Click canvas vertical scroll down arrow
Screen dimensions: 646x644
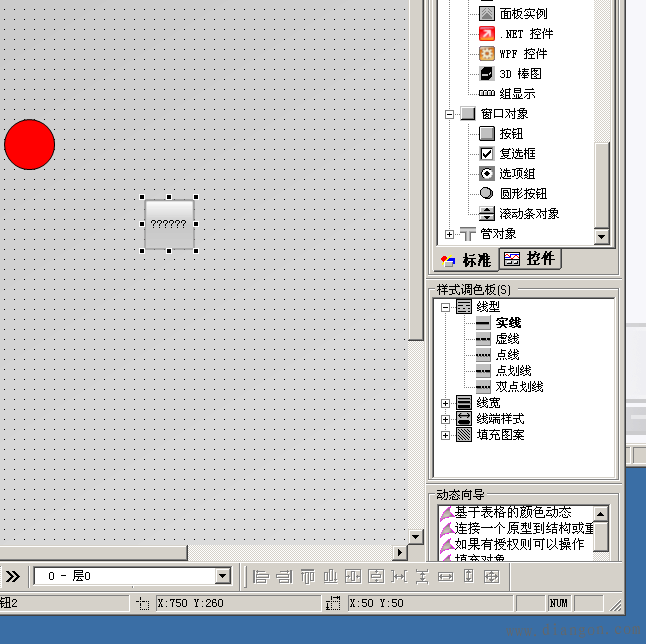(416, 537)
